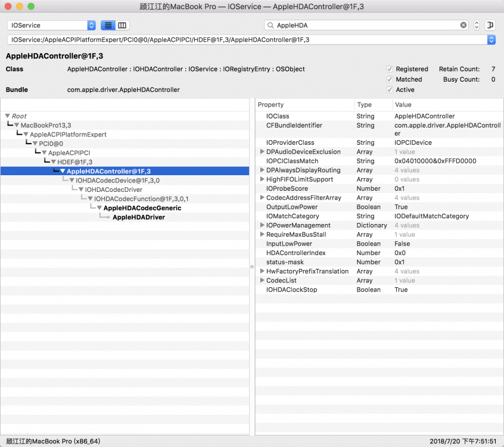Click the IODefaultMatchCategory value
Screen dimensions: 504x447
(432, 216)
